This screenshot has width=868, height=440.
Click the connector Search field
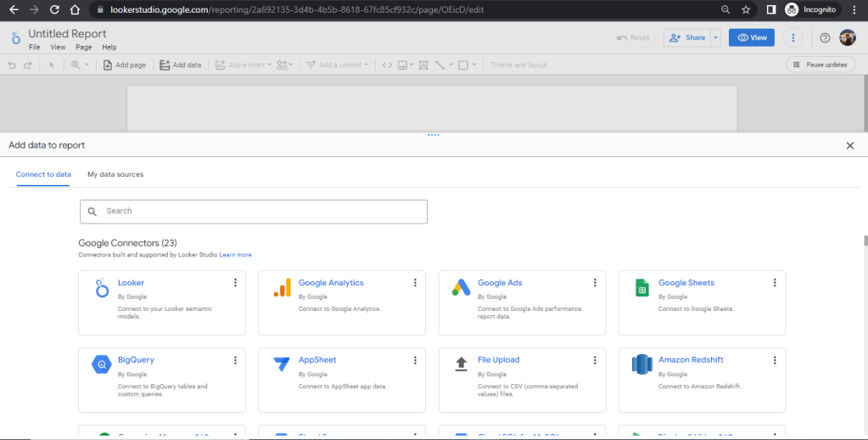[253, 212]
